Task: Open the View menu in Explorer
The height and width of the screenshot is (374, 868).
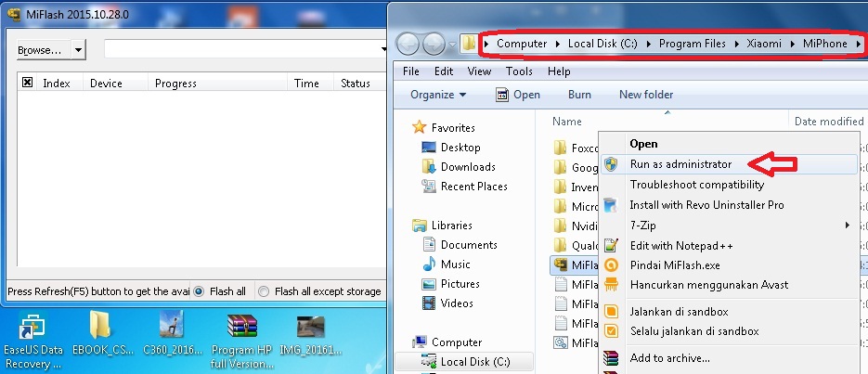Action: coord(479,71)
